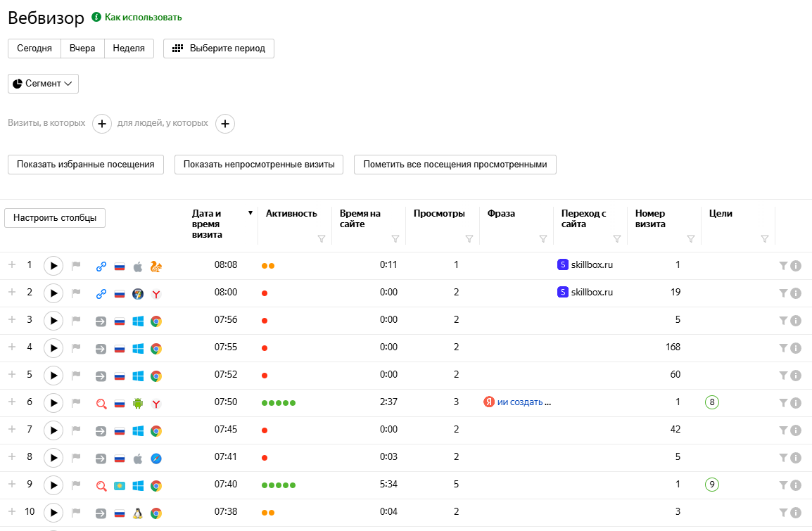Click the Safari browser icon in visit 8
812x531 pixels.
156,459
